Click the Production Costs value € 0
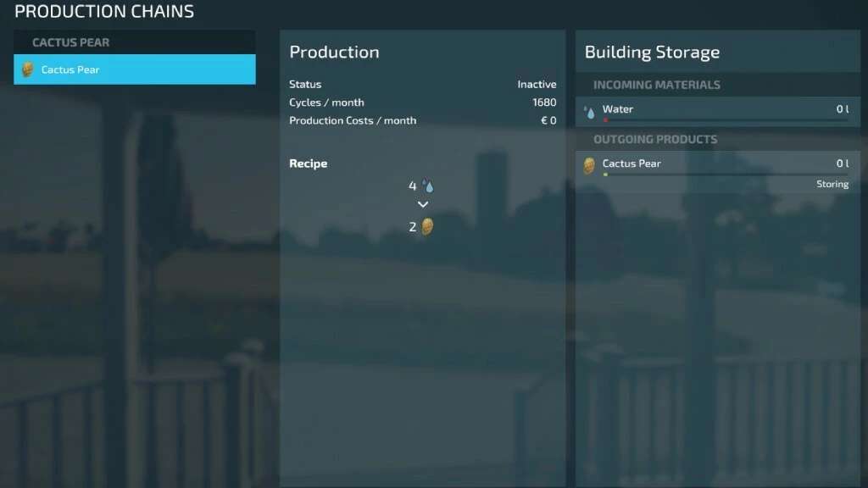The image size is (868, 488). 548,120
